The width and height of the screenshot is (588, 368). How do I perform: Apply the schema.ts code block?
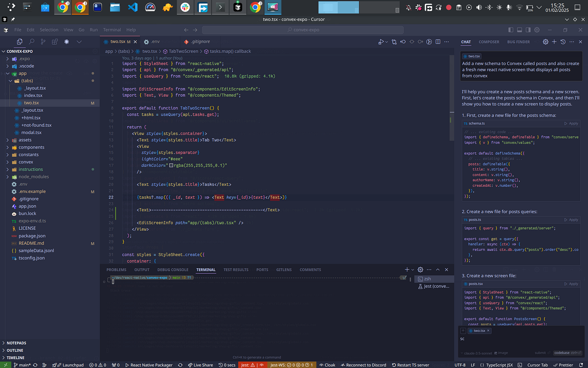571,124
